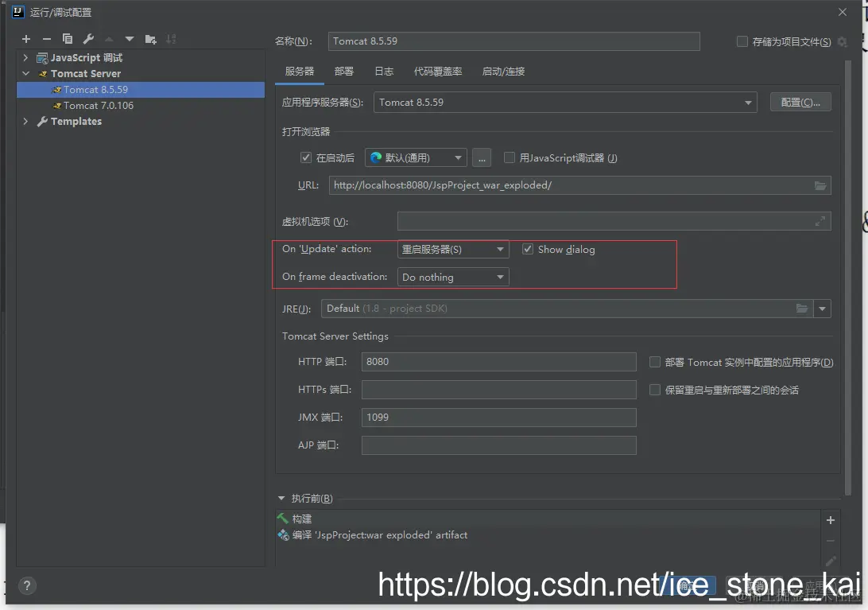
Task: Switch to the server tab
Action: (x=300, y=72)
